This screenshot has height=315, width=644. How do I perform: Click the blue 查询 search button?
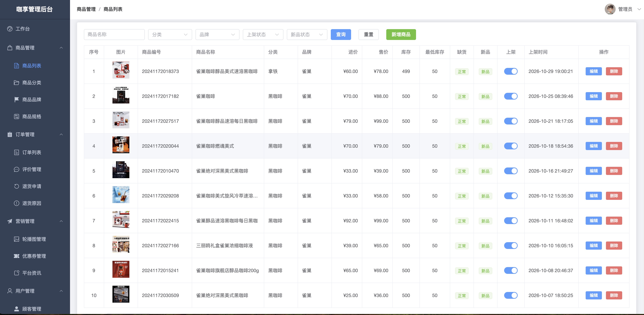point(341,35)
